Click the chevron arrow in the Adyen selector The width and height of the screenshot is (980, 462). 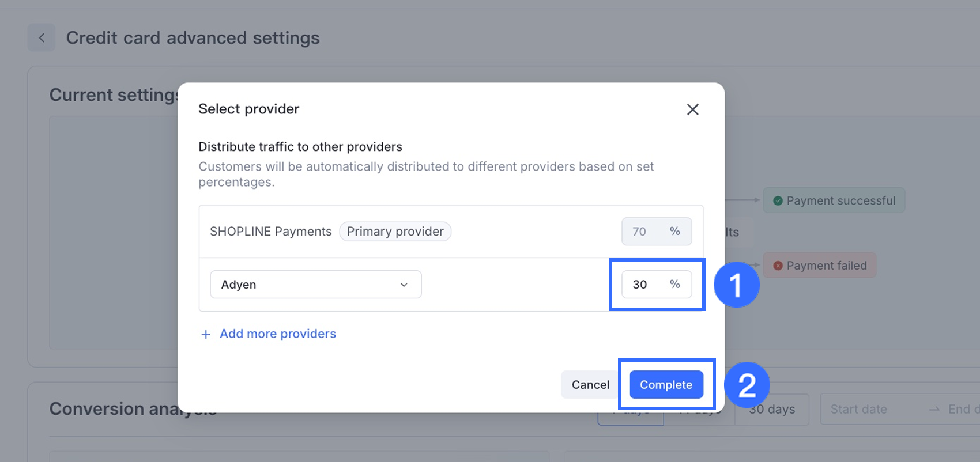tap(404, 285)
